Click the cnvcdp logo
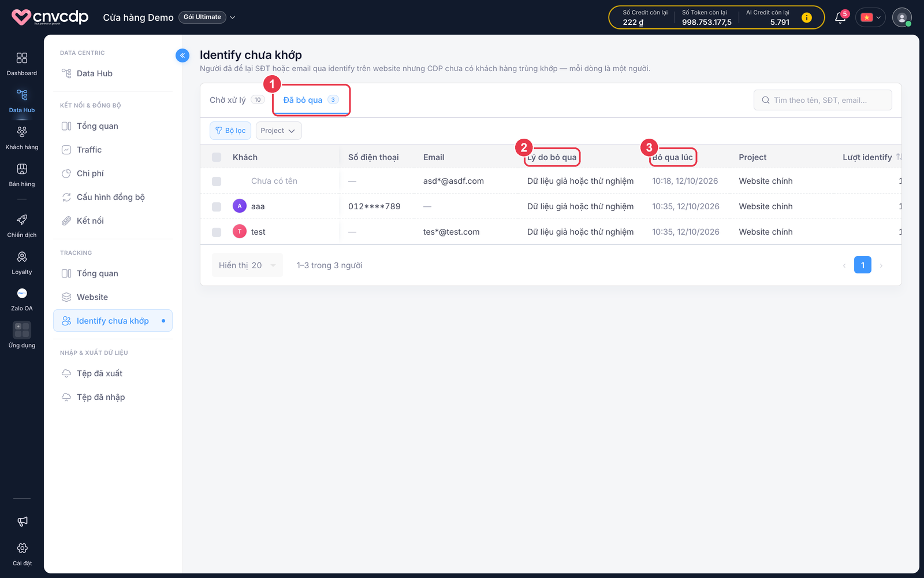 pyautogui.click(x=50, y=17)
